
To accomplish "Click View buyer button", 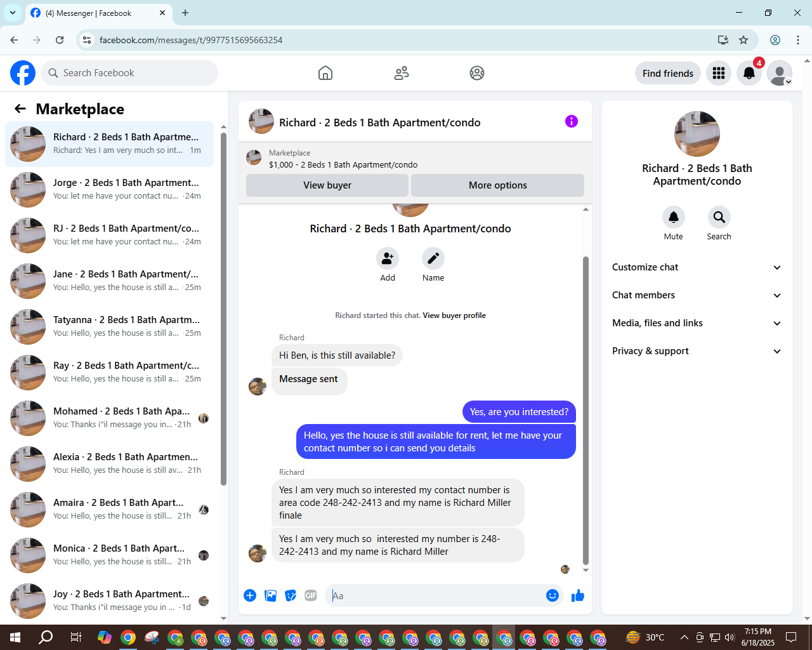I will (x=327, y=185).
